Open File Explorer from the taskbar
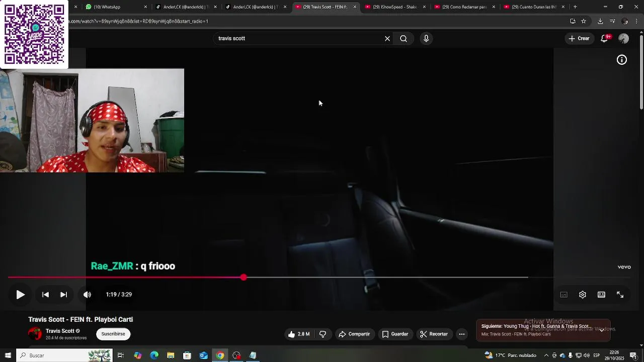This screenshot has width=644, height=362. click(x=171, y=355)
